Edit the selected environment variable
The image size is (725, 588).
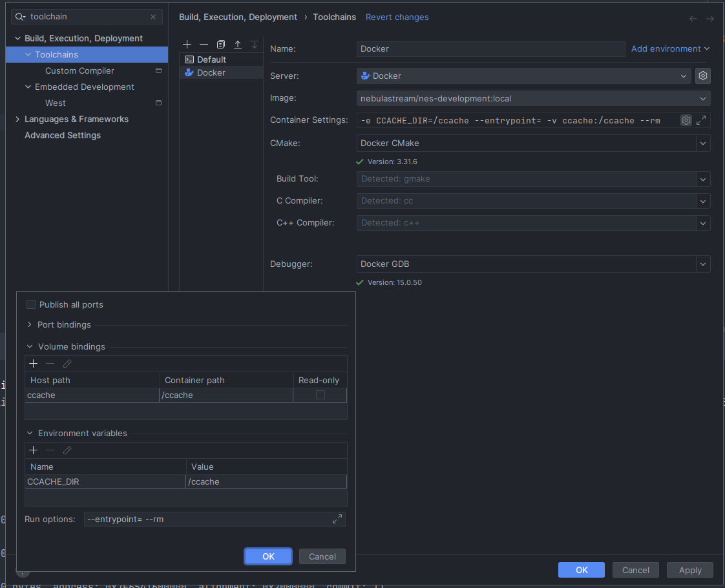67,450
